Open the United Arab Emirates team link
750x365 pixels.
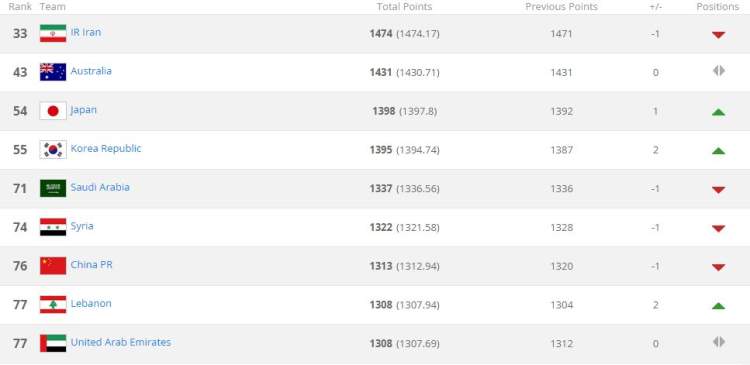[121, 343]
